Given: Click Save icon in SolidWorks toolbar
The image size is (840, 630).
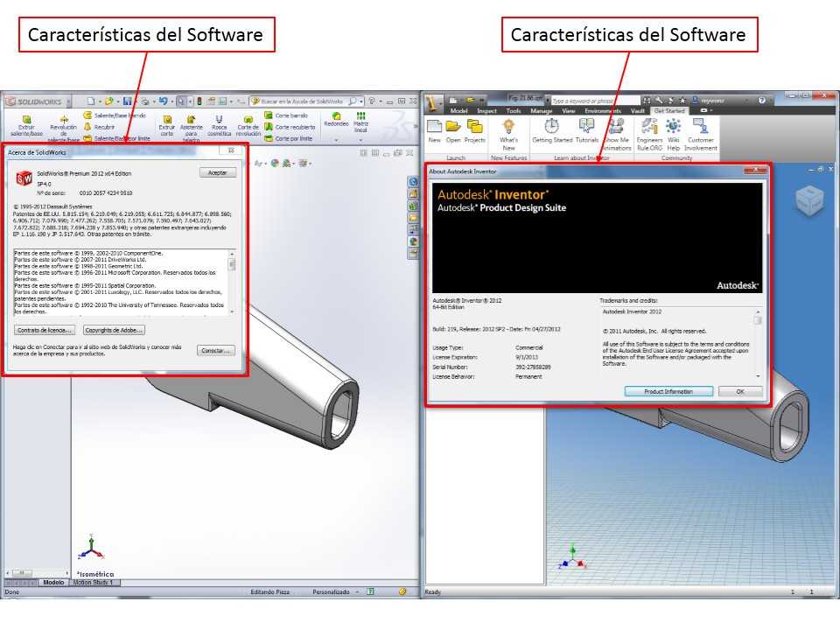Looking at the screenshot, I should pos(127,101).
